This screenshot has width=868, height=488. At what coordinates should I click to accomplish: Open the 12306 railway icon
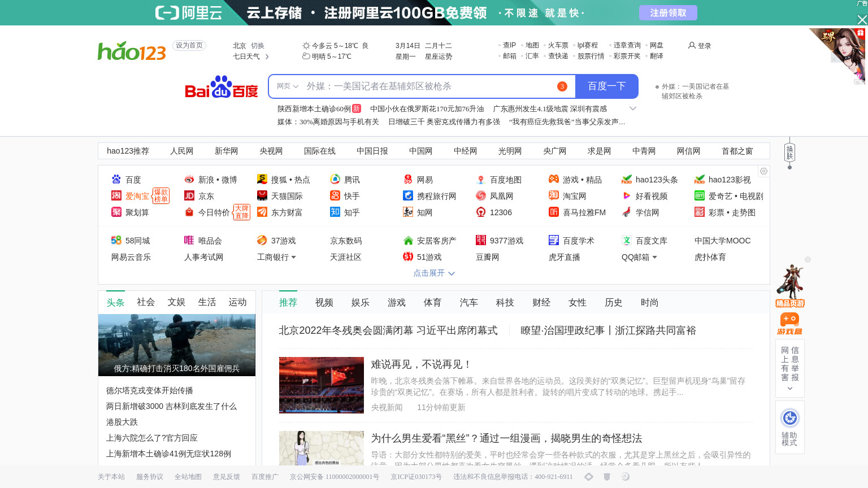pyautogui.click(x=481, y=212)
